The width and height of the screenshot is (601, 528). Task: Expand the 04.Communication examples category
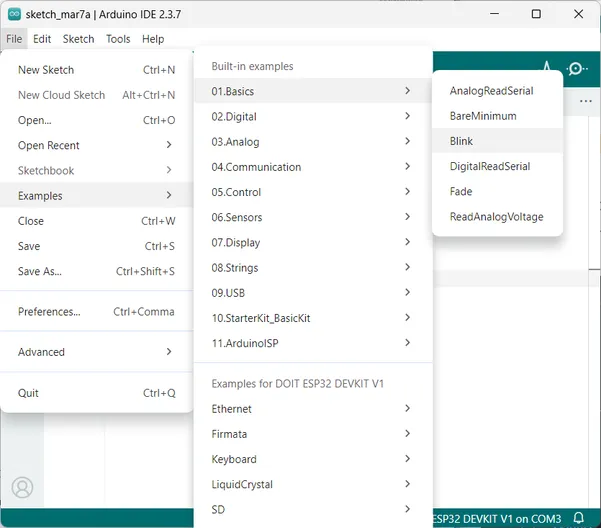click(x=313, y=167)
